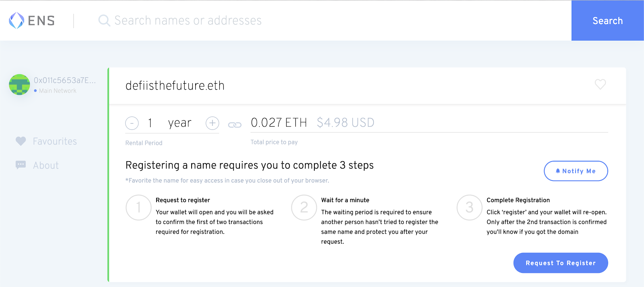Viewport: 644px width, 287px height.
Task: Click the About speech bubble icon
Action: 21,165
